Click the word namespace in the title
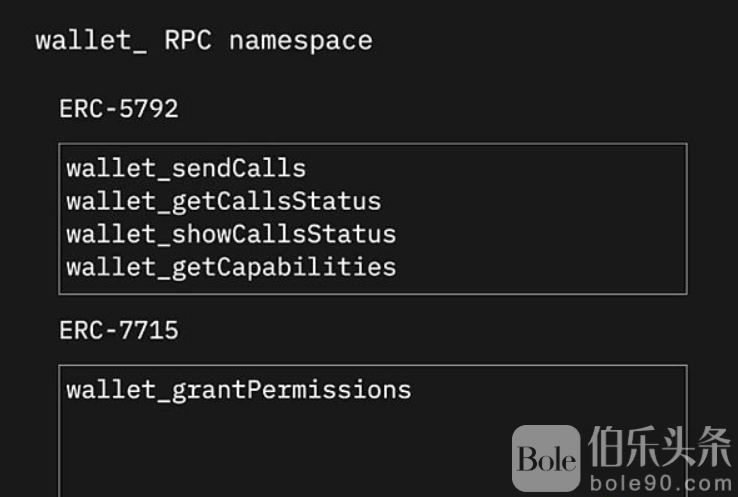Screen dimensions: 738x497 (301, 42)
